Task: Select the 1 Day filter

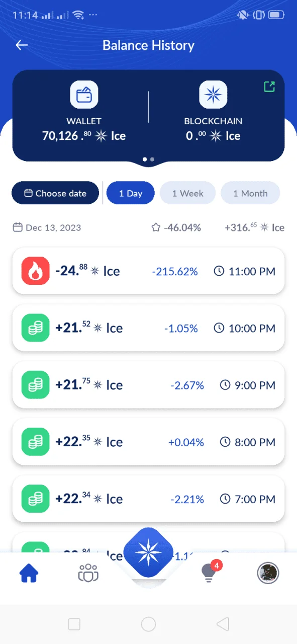Action: pos(131,193)
